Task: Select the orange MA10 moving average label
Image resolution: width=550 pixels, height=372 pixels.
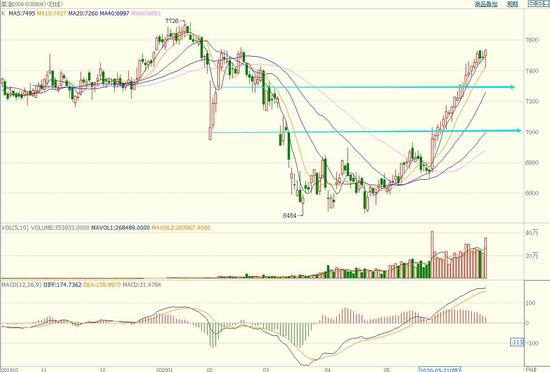Action: [52, 13]
